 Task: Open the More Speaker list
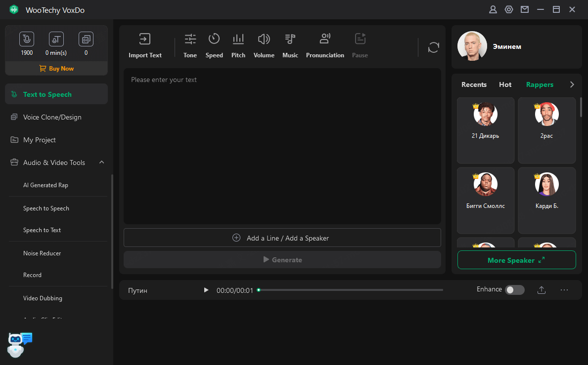[516, 260]
